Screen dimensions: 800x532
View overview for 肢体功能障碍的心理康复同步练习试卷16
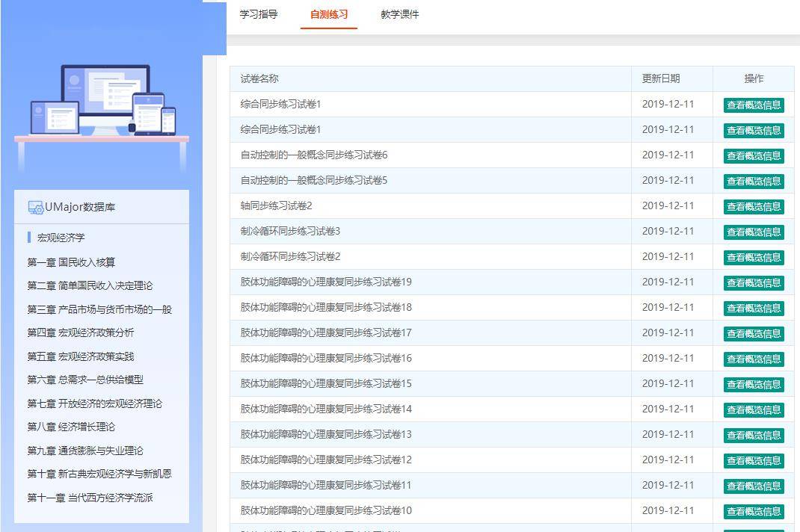click(x=754, y=359)
